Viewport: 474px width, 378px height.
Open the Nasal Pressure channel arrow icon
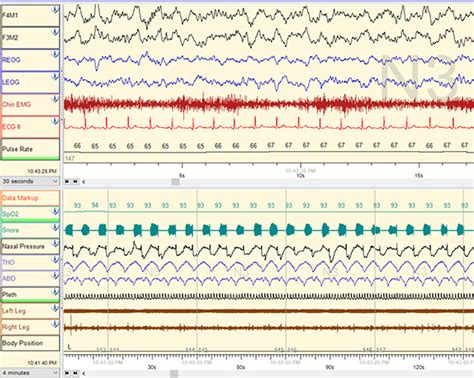[55, 244]
